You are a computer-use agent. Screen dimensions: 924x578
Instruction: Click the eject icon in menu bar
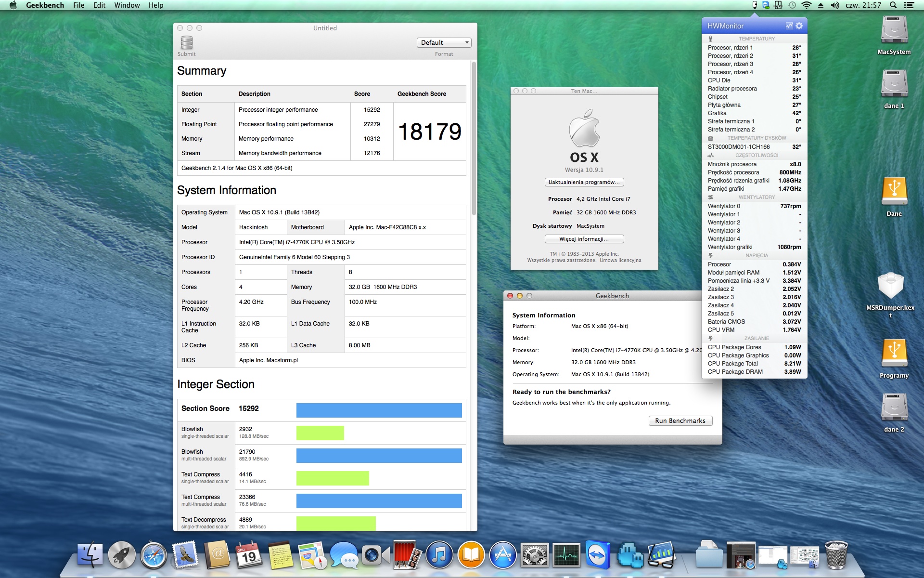point(821,5)
